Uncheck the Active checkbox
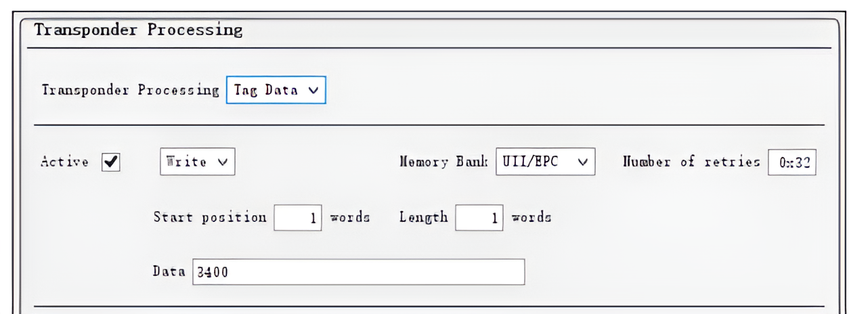The height and width of the screenshot is (314, 868). pos(110,162)
